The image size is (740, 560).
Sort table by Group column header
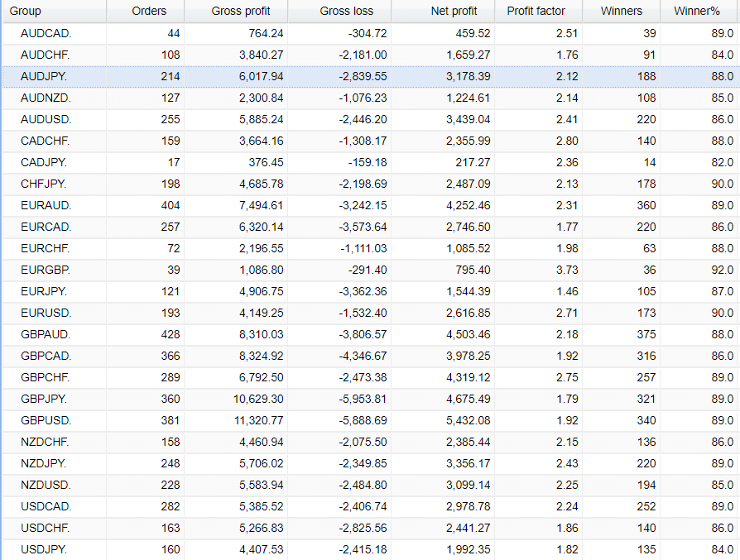[25, 12]
